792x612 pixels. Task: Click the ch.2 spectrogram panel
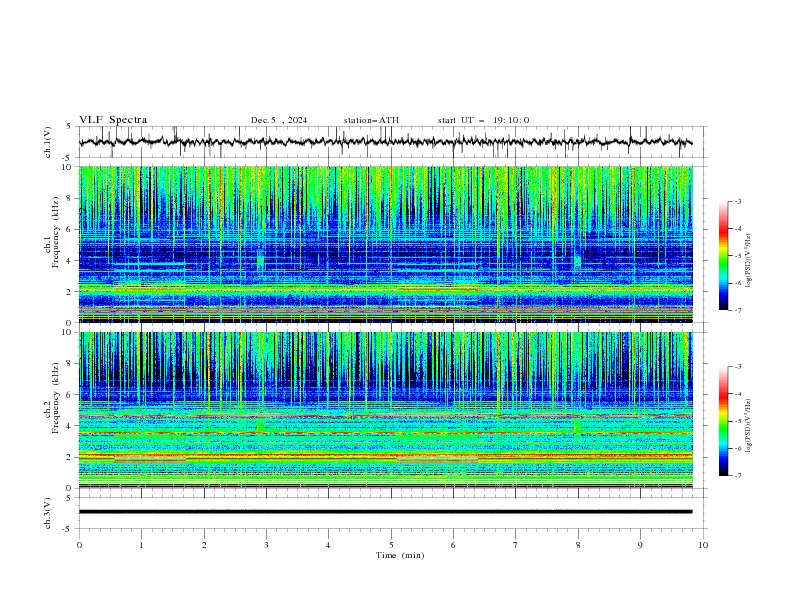[x=386, y=410]
